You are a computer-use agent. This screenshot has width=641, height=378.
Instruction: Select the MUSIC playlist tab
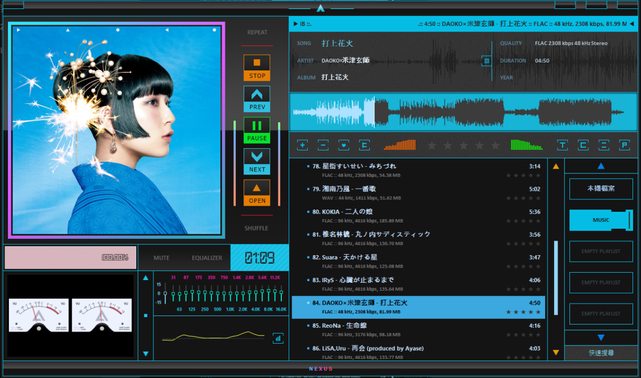point(601,220)
